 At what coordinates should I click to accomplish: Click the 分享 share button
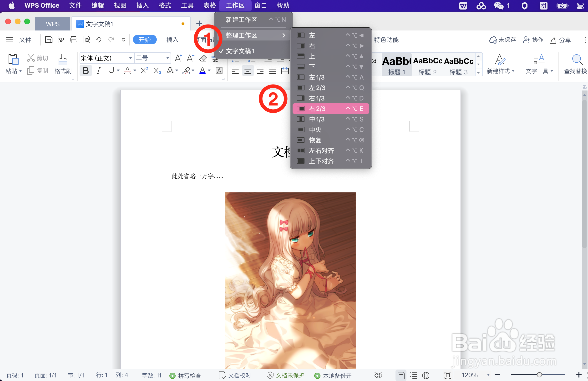(x=560, y=40)
